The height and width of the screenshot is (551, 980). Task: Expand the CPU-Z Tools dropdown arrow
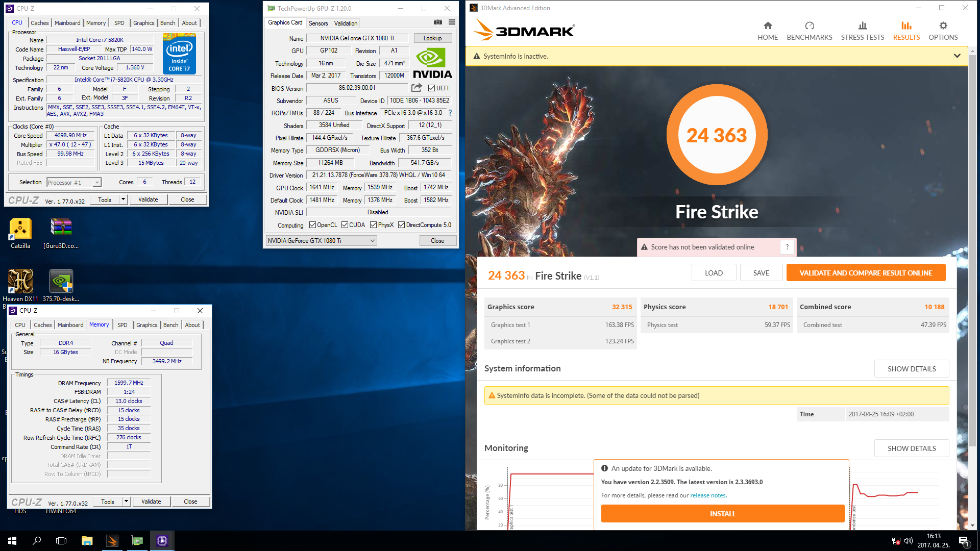click(123, 199)
